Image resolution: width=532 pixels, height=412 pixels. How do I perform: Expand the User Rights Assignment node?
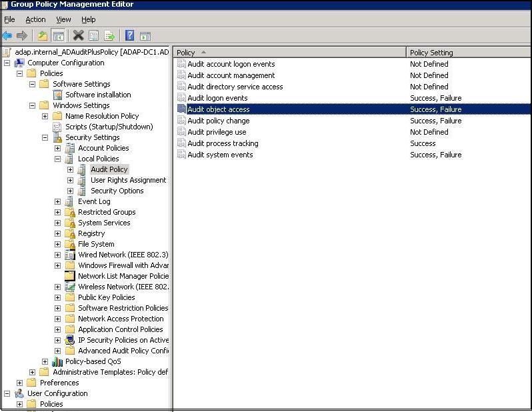pos(70,180)
